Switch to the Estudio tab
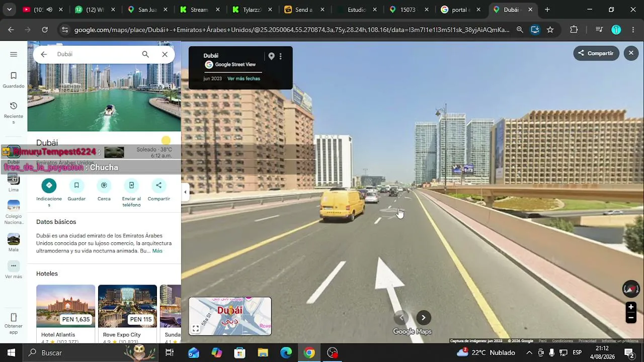This screenshot has width=644, height=362. [x=355, y=10]
